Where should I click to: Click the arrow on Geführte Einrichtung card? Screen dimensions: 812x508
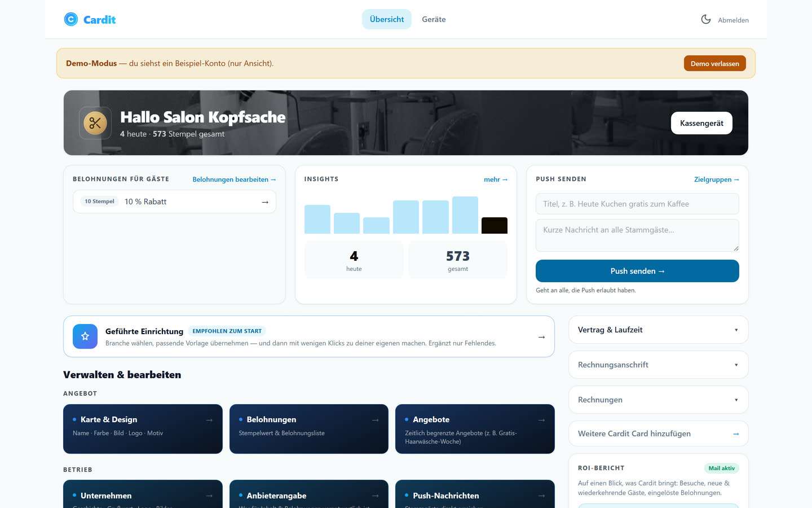[541, 337]
